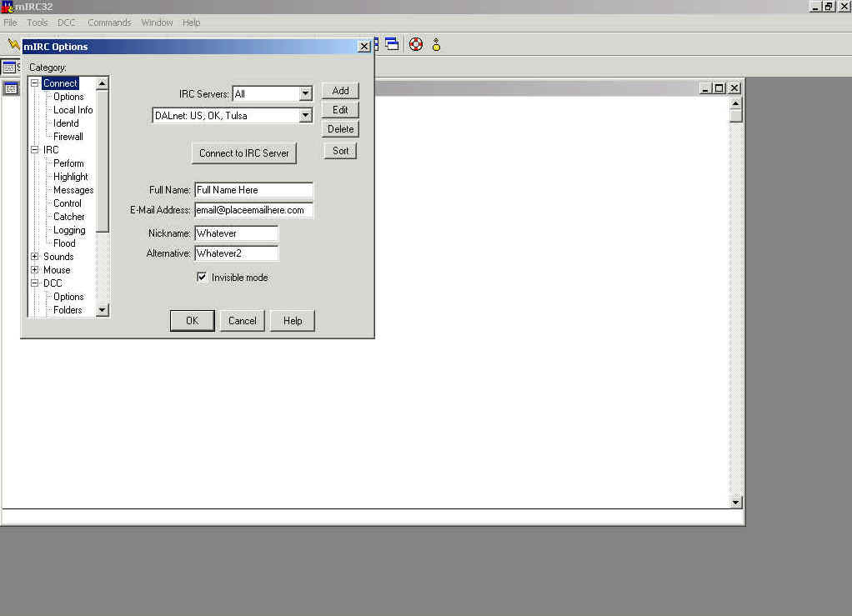Open the Window menu
The image size is (852, 616).
(157, 23)
